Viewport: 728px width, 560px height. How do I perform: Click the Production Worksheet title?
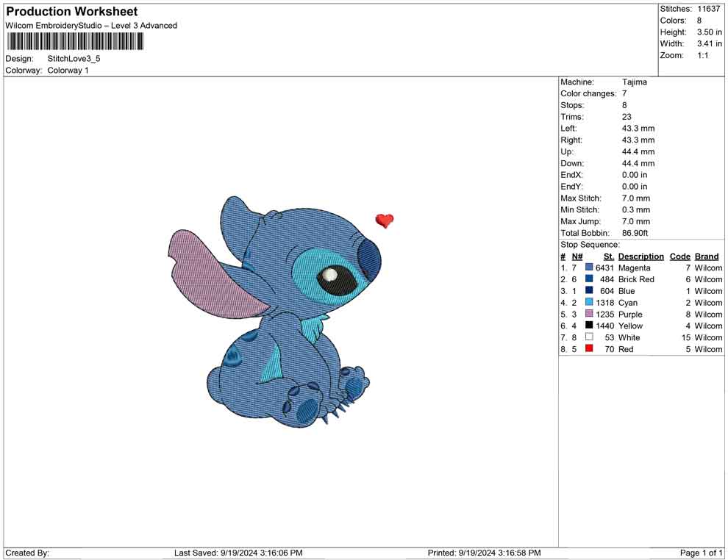(x=72, y=12)
